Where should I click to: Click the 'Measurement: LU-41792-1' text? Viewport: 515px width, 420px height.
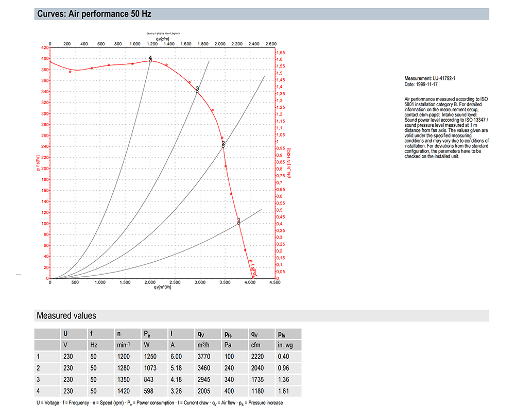430,78
